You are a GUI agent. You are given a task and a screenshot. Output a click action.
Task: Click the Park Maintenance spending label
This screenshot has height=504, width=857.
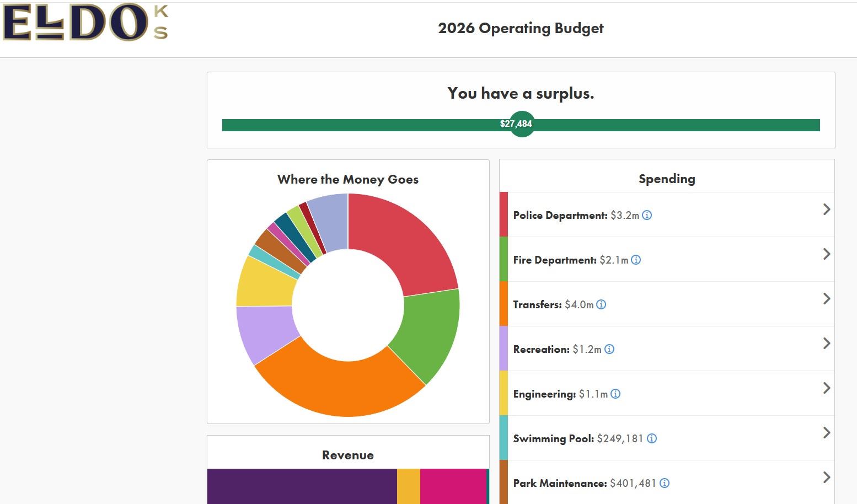(x=560, y=483)
